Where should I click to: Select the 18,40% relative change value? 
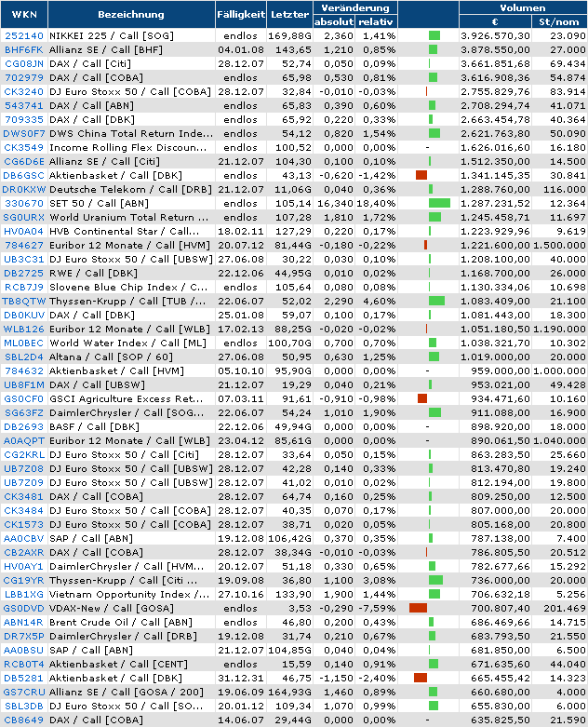point(376,203)
